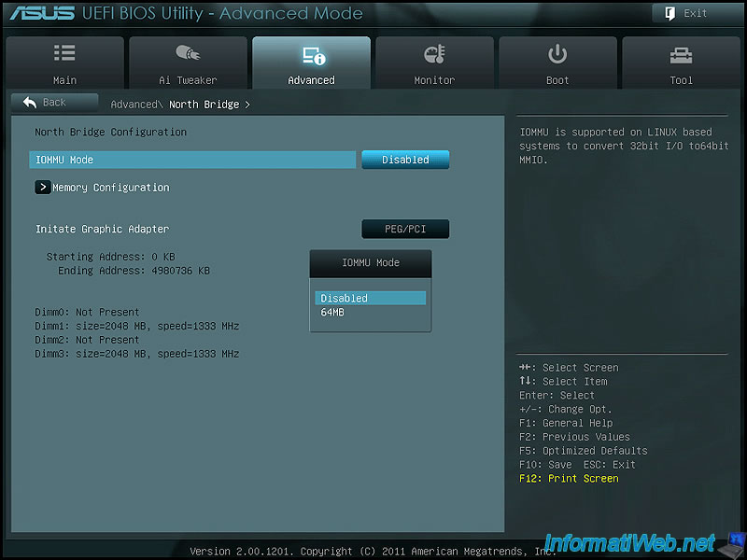Click the Memory Configuration label
747x560 pixels.
pyautogui.click(x=111, y=188)
